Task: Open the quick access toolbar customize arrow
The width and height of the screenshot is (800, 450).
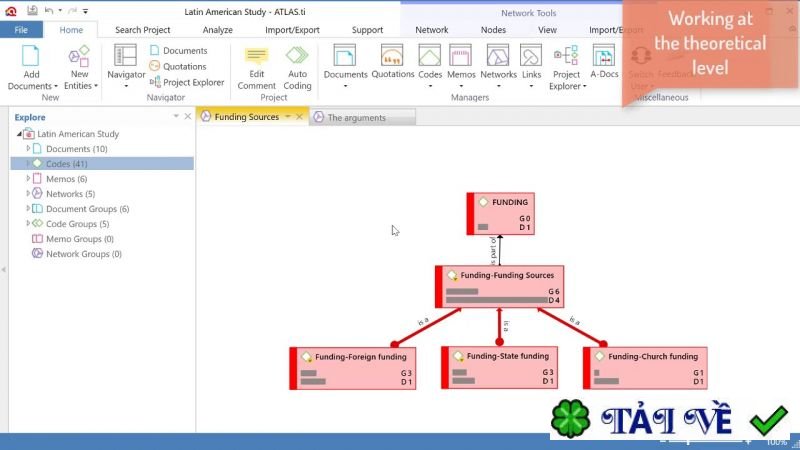Action: pyautogui.click(x=85, y=11)
